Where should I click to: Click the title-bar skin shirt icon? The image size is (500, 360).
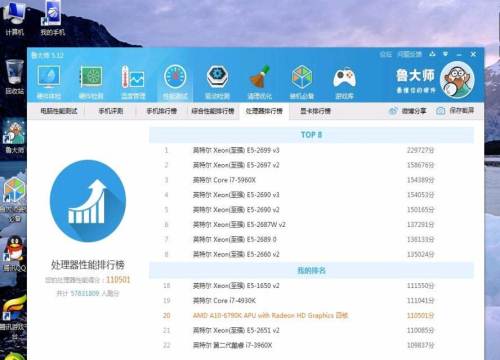pyautogui.click(x=432, y=54)
